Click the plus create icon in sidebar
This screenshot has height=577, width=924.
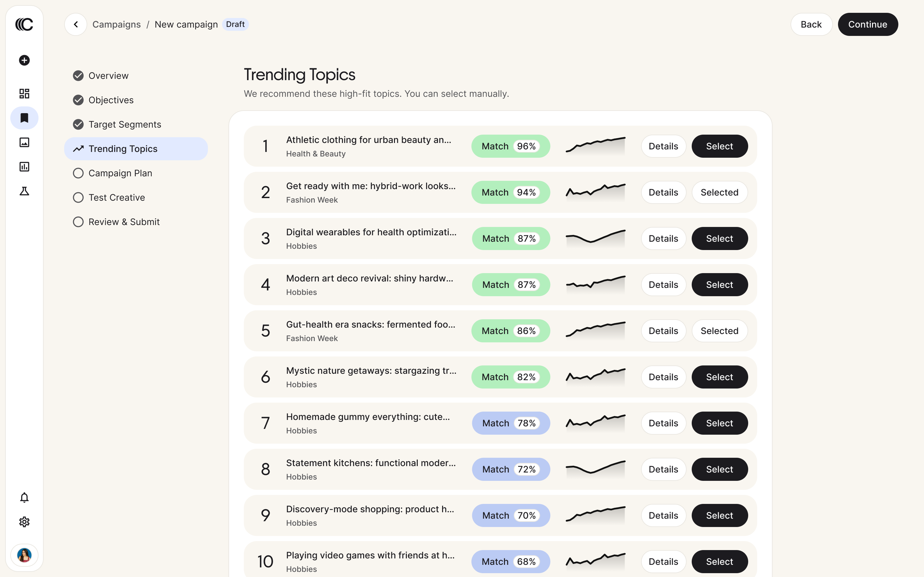[24, 60]
